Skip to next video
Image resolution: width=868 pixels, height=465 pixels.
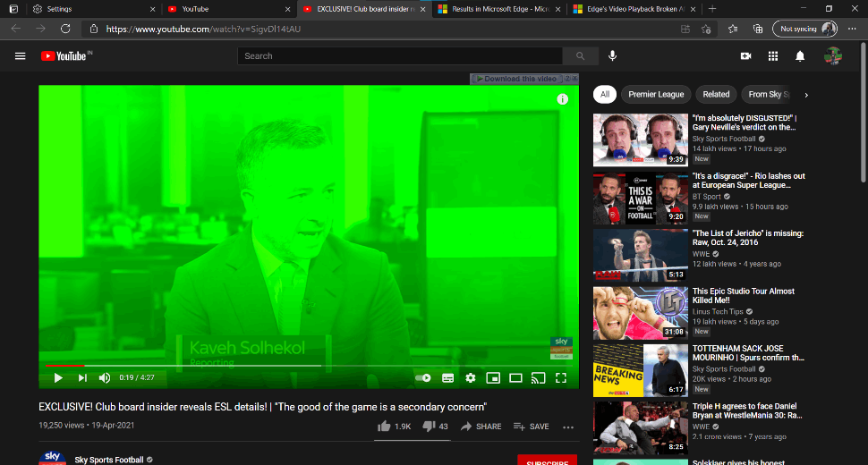pyautogui.click(x=82, y=377)
